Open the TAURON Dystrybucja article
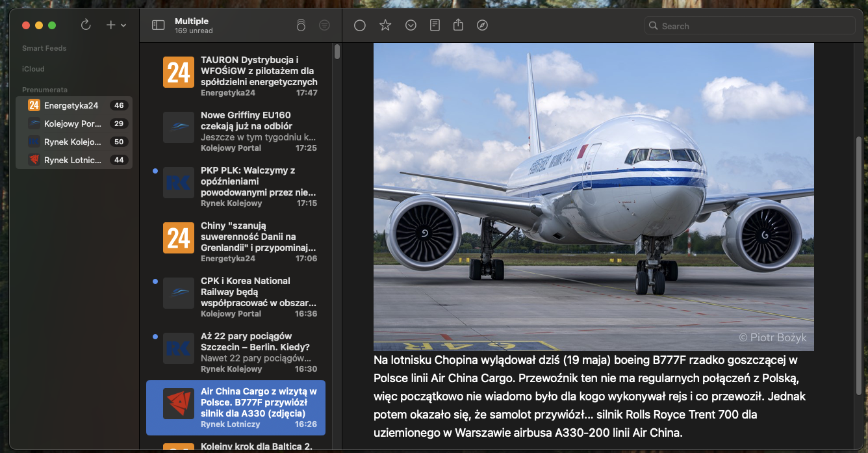The image size is (868, 453). tap(259, 71)
